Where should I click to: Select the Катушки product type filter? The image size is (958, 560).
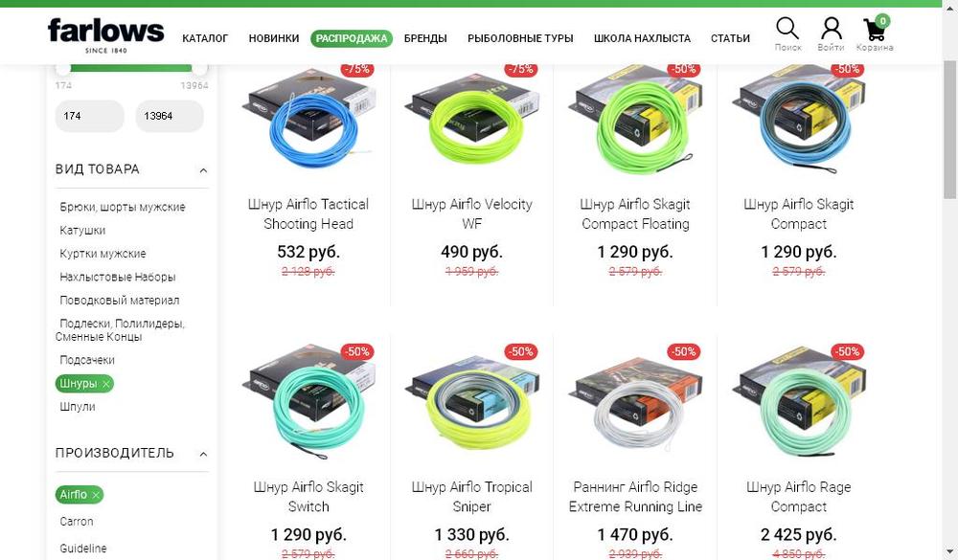point(82,231)
